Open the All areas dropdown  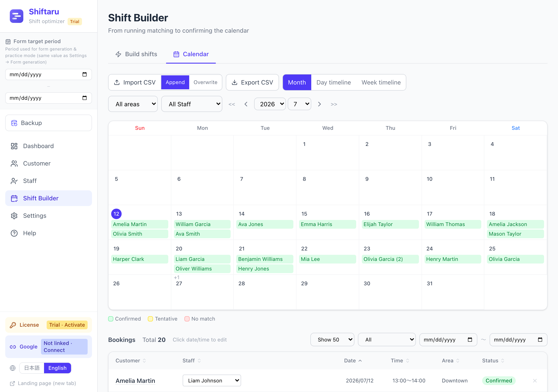click(133, 104)
